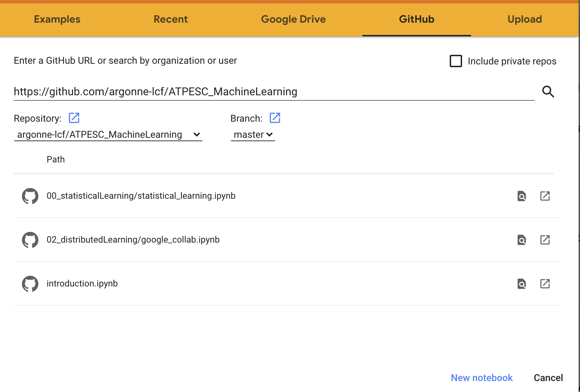Click the search magnifier icon
The image size is (580, 392).
click(548, 91)
